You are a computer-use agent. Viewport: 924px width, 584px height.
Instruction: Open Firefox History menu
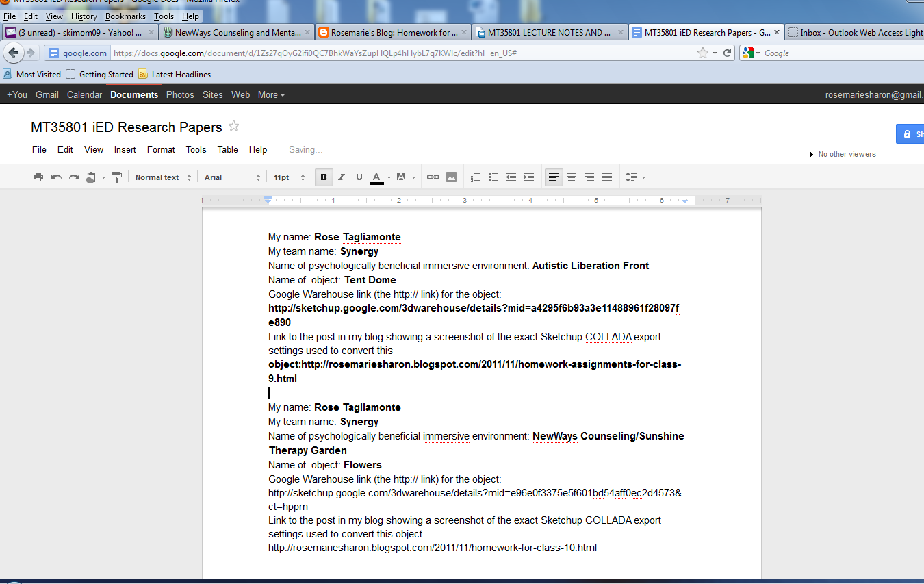pos(84,16)
